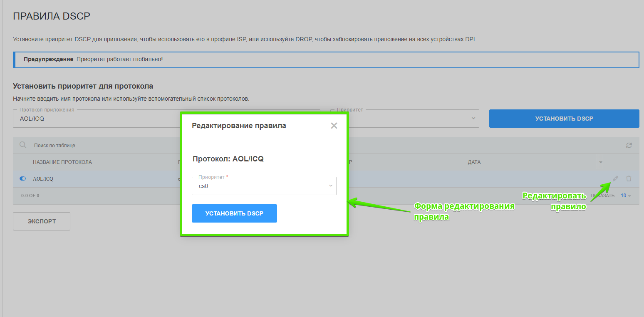Click the Редактирование правила dialog title
The width and height of the screenshot is (644, 317).
239,126
